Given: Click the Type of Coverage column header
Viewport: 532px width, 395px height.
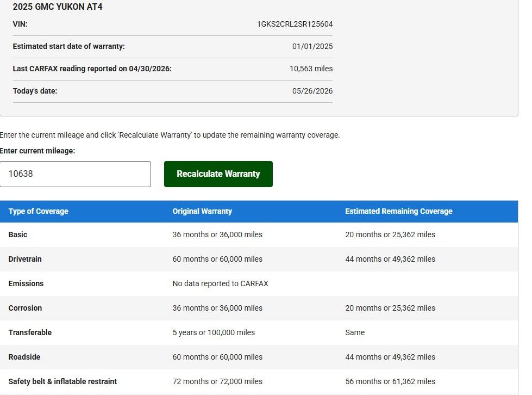Looking at the screenshot, I should click(39, 211).
